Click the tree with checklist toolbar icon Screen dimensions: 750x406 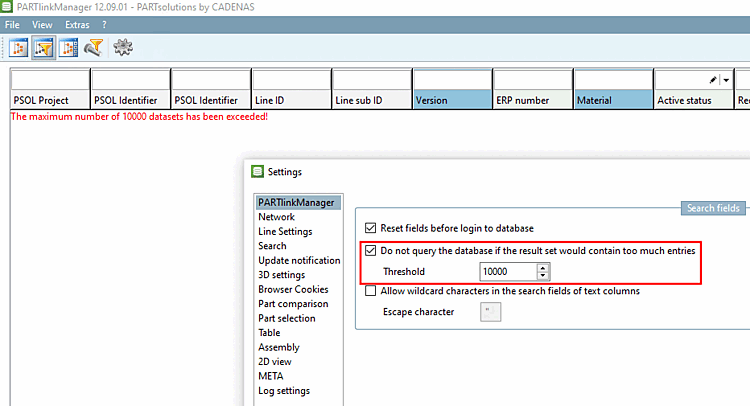click(x=68, y=48)
